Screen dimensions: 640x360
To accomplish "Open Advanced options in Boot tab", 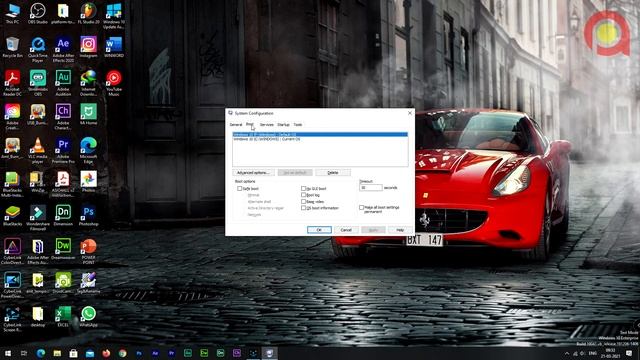I will 253,173.
